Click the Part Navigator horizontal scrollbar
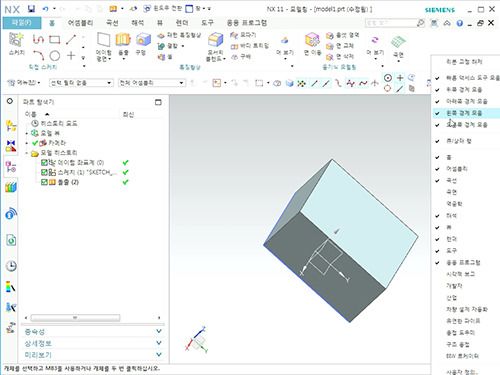 click(75, 318)
